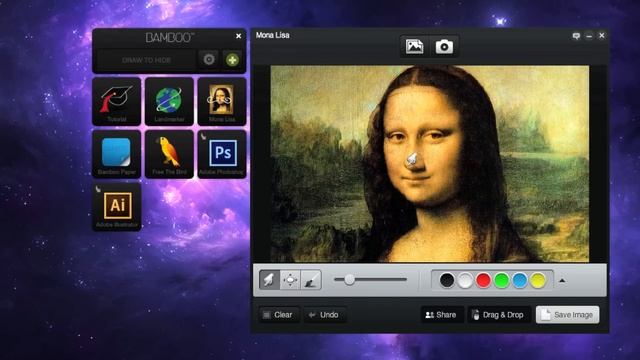Undo the last stroke
The height and width of the screenshot is (360, 640).
pyautogui.click(x=325, y=315)
